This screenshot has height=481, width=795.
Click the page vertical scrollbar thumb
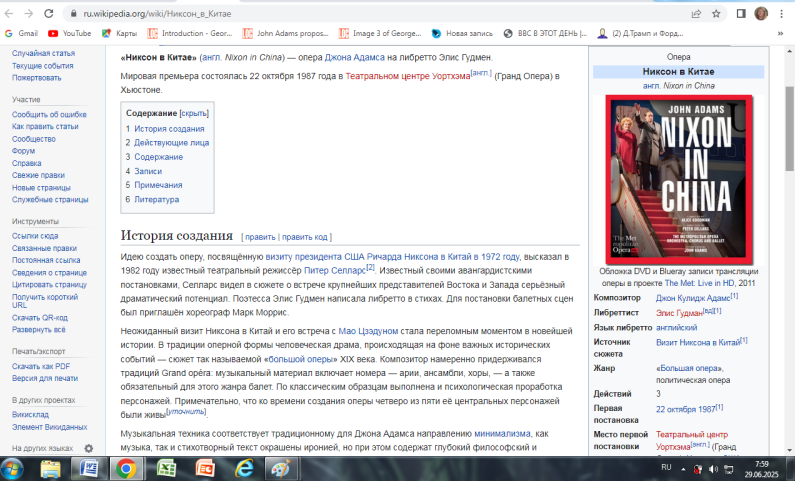pyautogui.click(x=789, y=128)
